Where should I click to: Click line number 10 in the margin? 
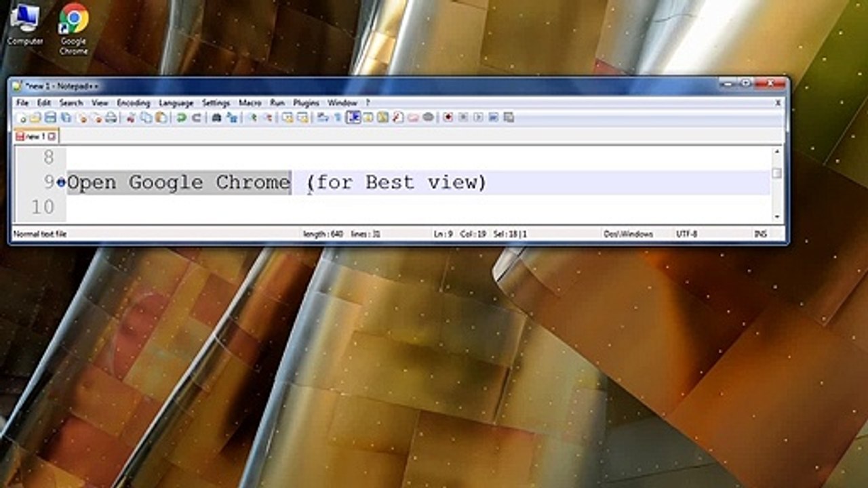(43, 207)
